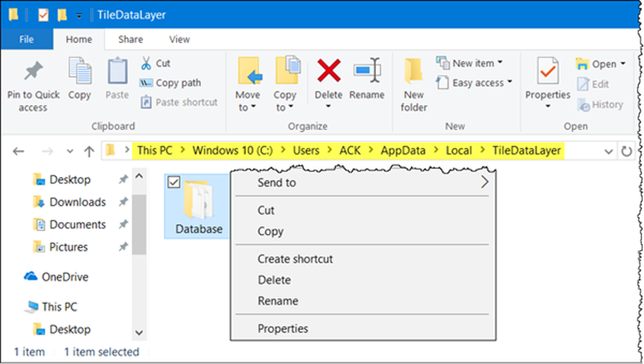Screen dimensions: 644x364
Task: Open the New item dropdown
Action: pyautogui.click(x=469, y=63)
